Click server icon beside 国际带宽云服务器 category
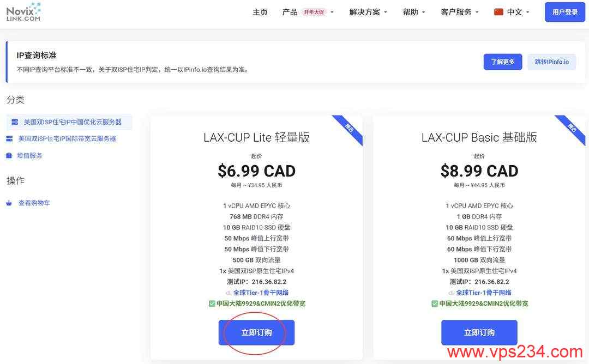This screenshot has width=589, height=364. 9,138
